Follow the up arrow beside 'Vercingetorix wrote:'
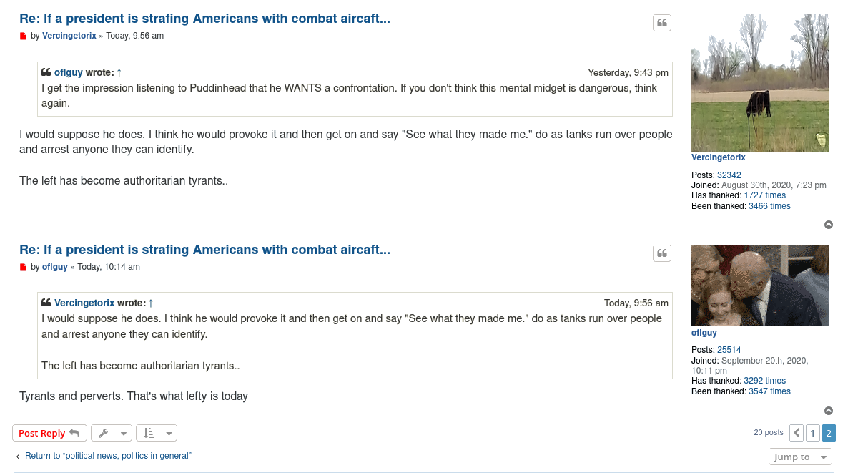Image resolution: width=868 pixels, height=473 pixels. pyautogui.click(x=151, y=303)
